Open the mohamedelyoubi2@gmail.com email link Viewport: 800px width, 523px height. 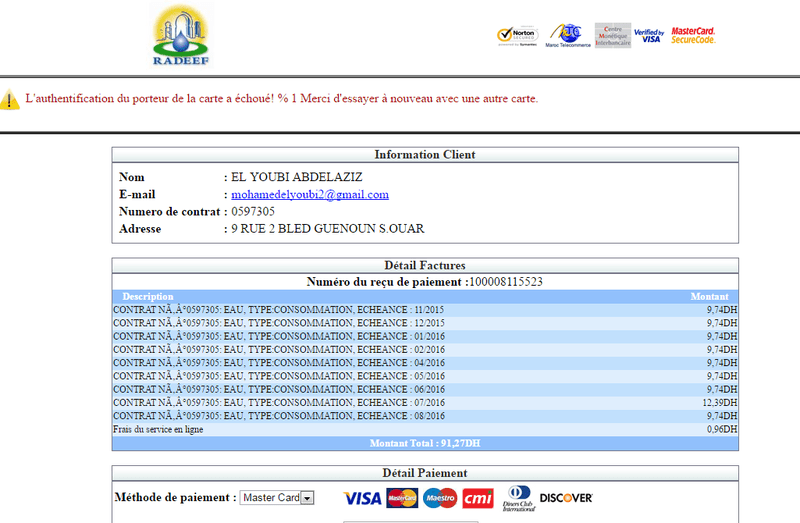point(310,195)
